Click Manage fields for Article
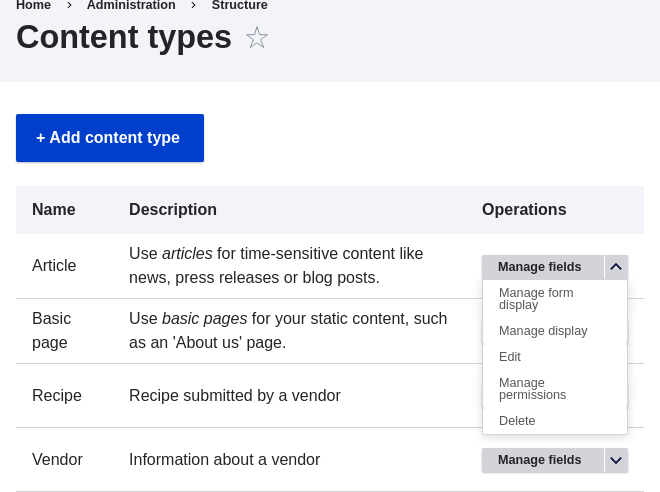Image resolution: width=660 pixels, height=492 pixels. [x=540, y=267]
